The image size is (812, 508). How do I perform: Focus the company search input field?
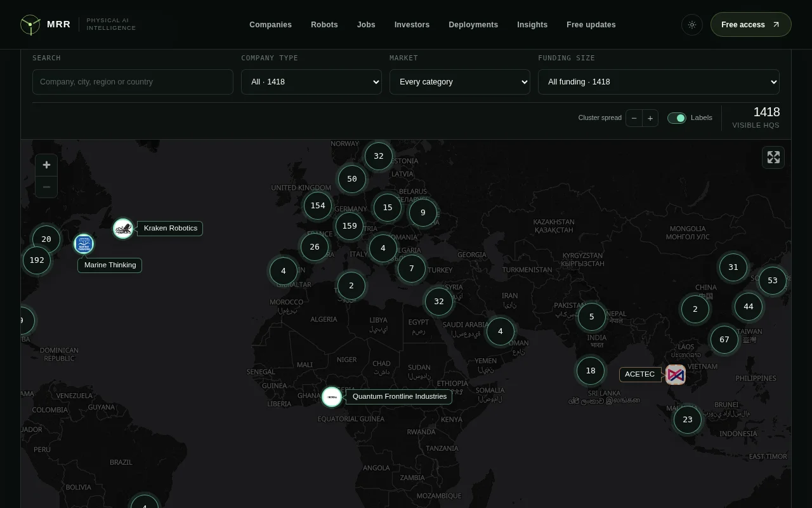point(133,82)
